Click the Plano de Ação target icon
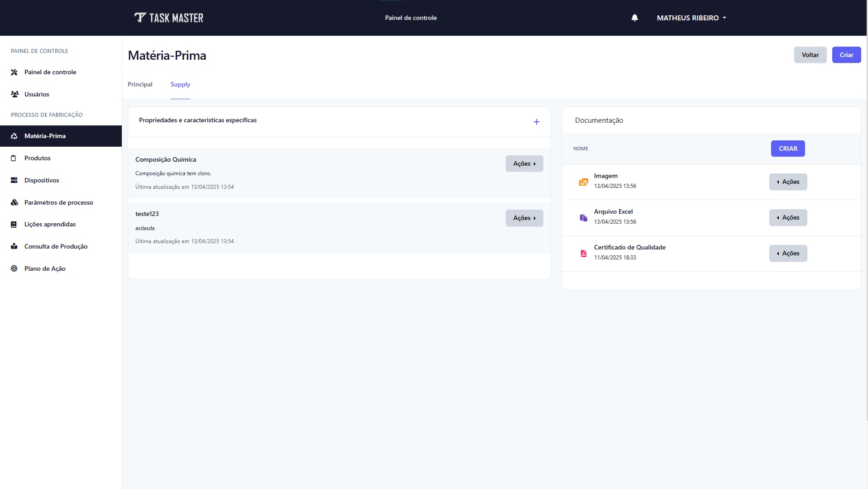Screen dimensions: 868x489 click(x=14, y=268)
